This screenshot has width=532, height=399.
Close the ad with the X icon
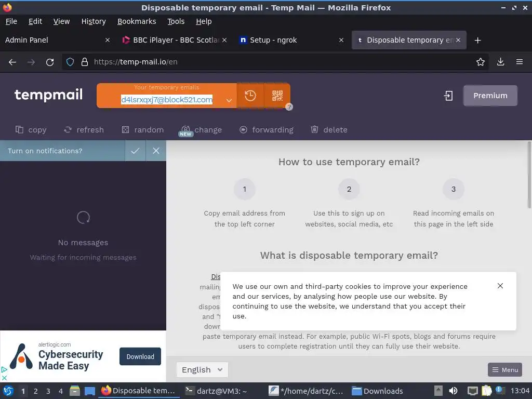coord(4,378)
